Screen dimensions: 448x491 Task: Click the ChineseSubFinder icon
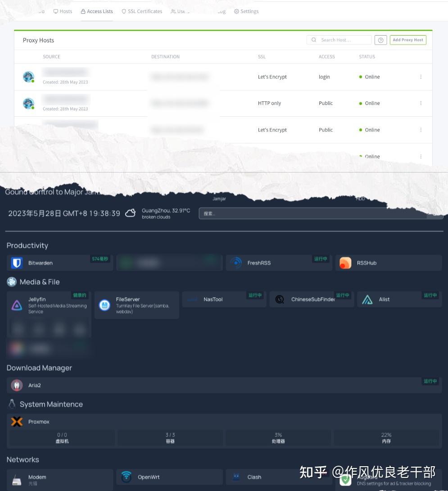click(x=280, y=300)
